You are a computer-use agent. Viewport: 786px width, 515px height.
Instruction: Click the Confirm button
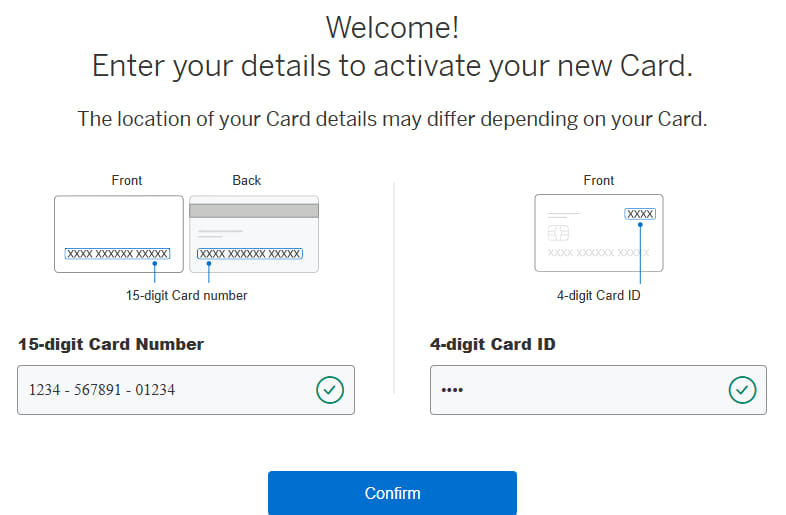pyautogui.click(x=392, y=493)
